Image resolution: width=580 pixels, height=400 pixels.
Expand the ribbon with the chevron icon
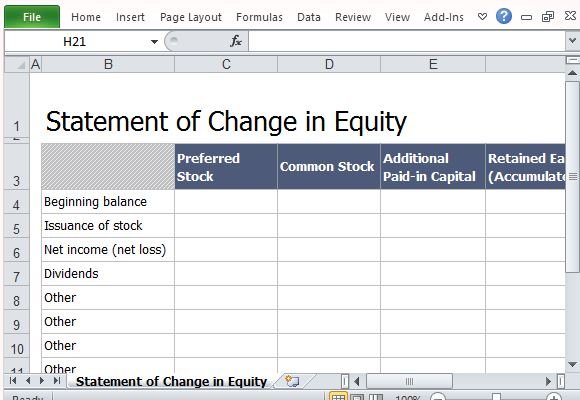(x=482, y=17)
